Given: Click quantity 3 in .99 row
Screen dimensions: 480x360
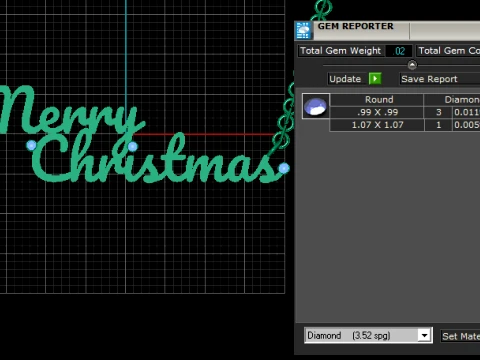Looking at the screenshot, I should pos(438,112).
